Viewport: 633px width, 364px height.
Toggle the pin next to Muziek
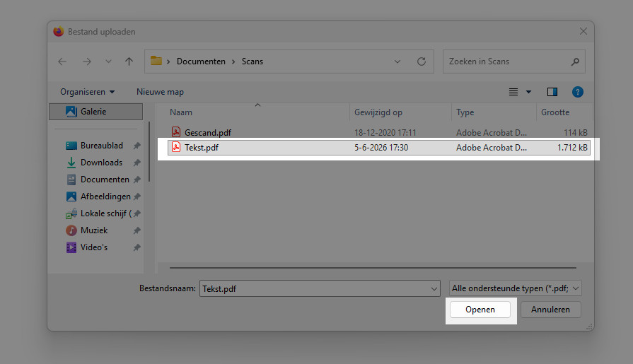pos(137,230)
